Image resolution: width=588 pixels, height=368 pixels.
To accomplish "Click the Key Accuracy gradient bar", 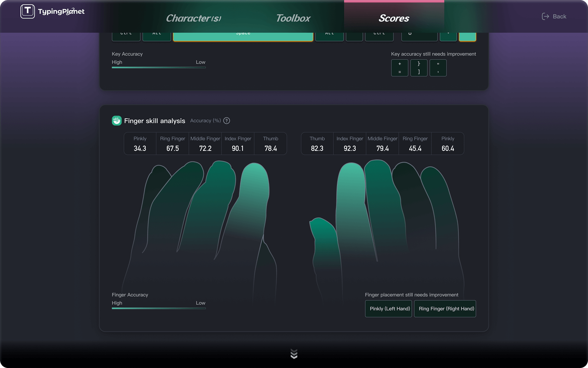I will coord(159,67).
